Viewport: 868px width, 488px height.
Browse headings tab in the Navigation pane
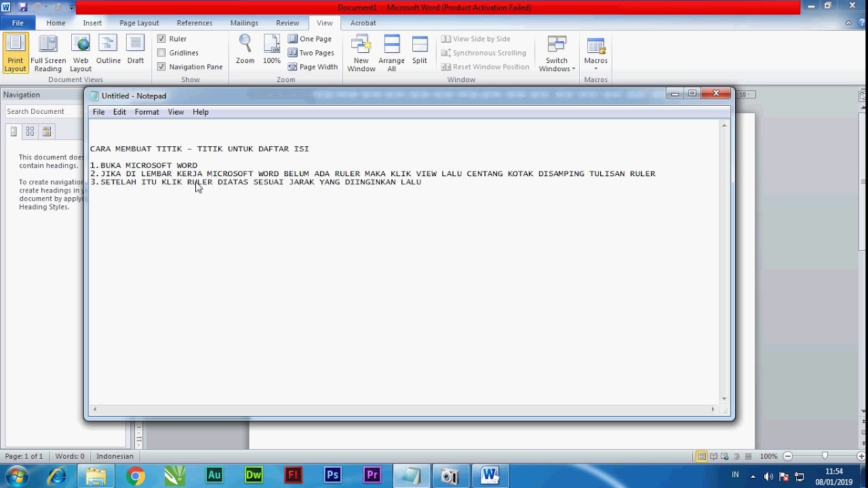tap(14, 131)
